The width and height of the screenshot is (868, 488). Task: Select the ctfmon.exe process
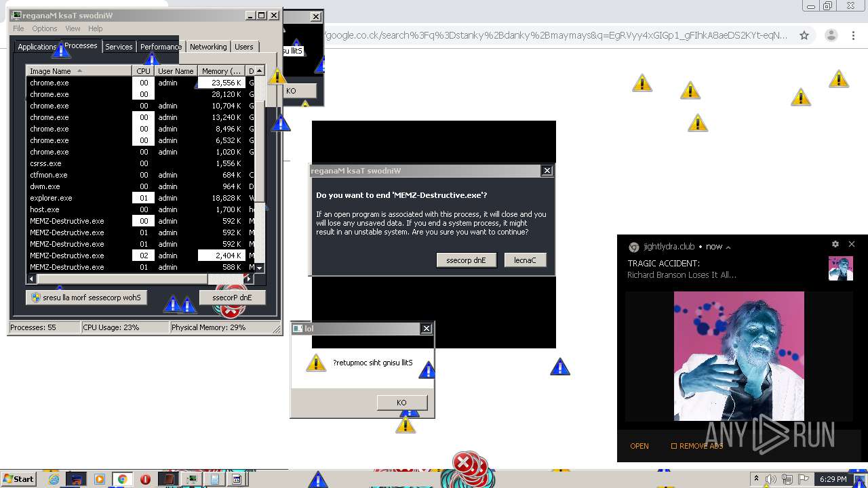[x=140, y=175]
